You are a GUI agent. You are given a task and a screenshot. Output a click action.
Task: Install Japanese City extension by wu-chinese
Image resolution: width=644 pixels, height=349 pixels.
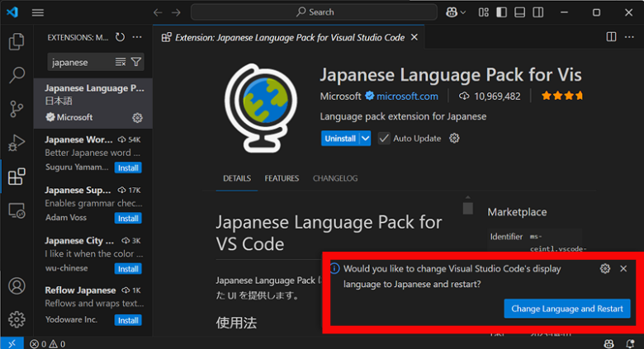click(128, 269)
